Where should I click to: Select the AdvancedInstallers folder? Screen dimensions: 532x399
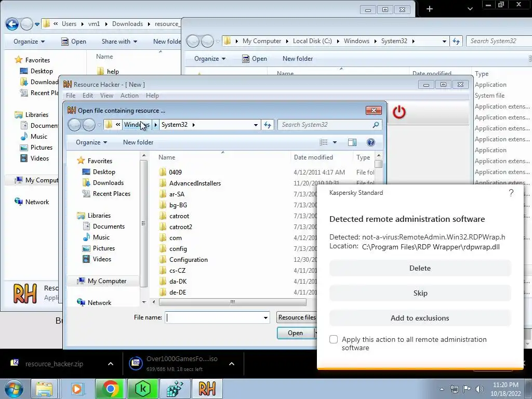(195, 183)
